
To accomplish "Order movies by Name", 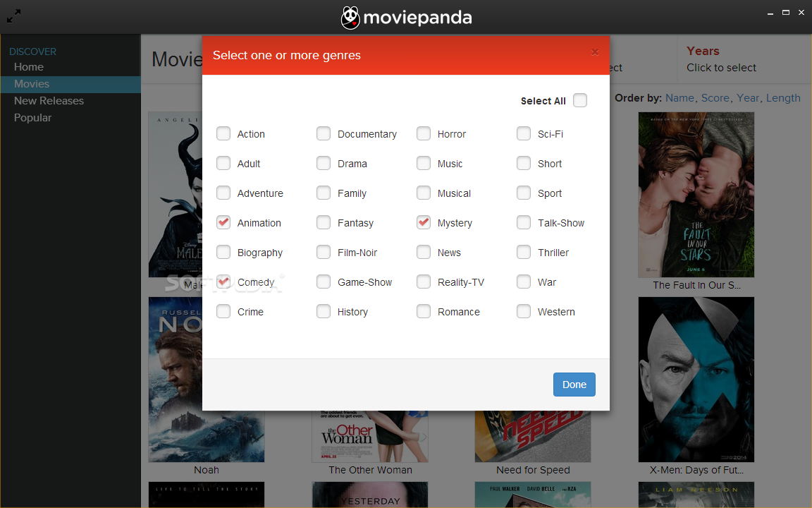I will pyautogui.click(x=679, y=98).
